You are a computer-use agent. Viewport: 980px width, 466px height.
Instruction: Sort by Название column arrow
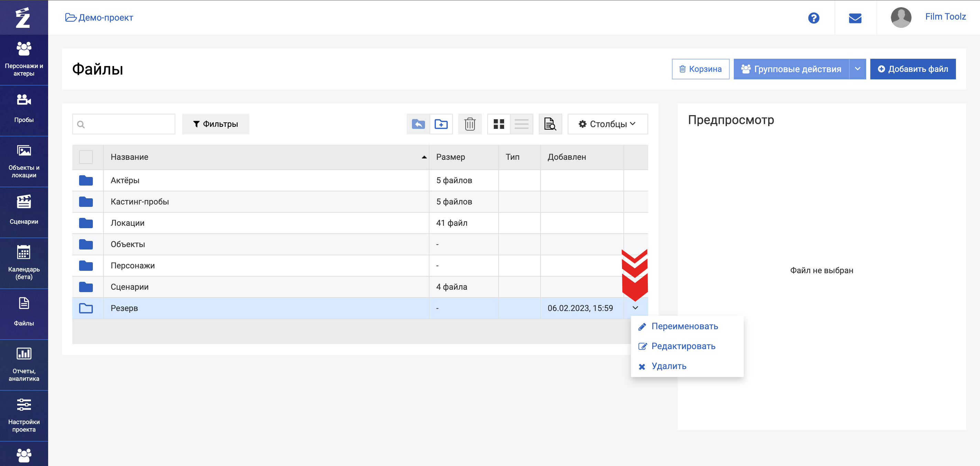424,157
